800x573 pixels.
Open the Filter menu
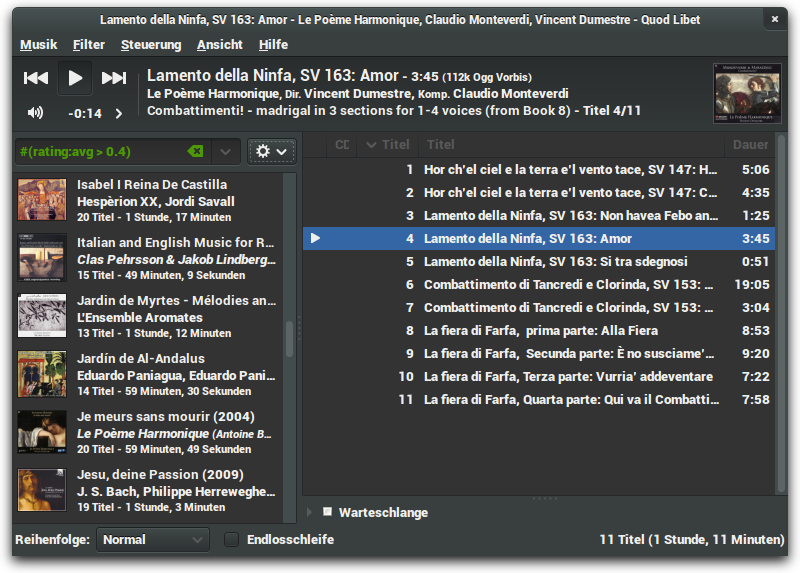tap(89, 45)
